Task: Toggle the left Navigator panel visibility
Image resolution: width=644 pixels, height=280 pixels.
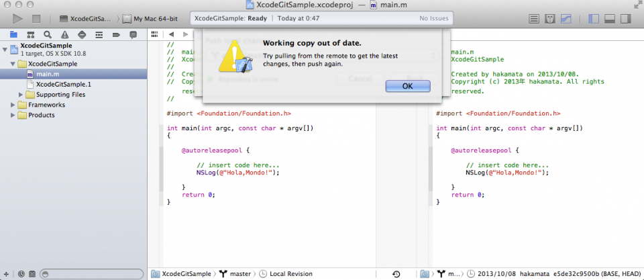Action: 594,18
